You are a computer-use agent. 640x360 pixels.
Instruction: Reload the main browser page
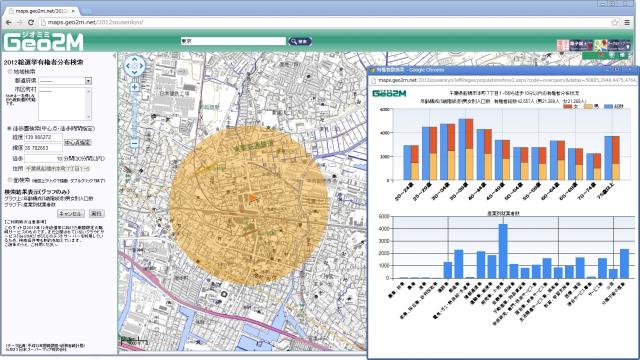(x=31, y=22)
